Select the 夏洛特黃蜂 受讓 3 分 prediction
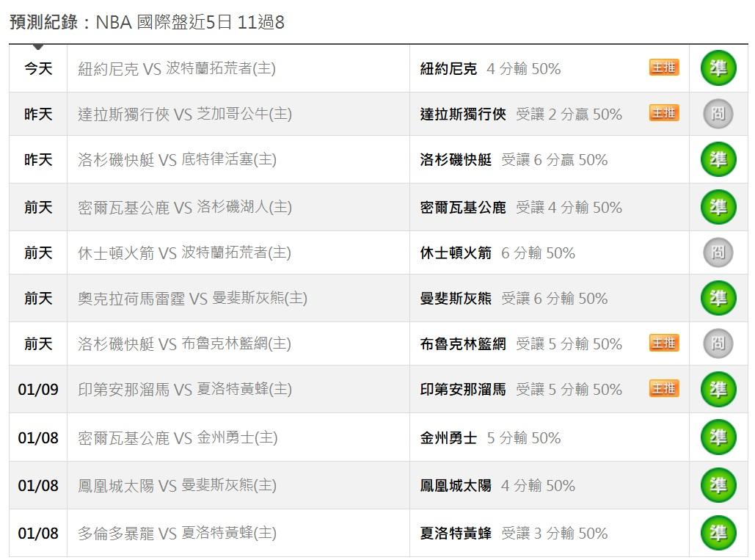This screenshot has height=560, width=755. point(514,534)
